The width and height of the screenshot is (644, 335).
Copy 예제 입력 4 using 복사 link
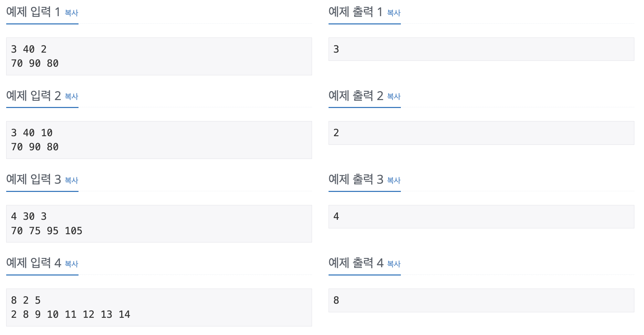pos(71,264)
